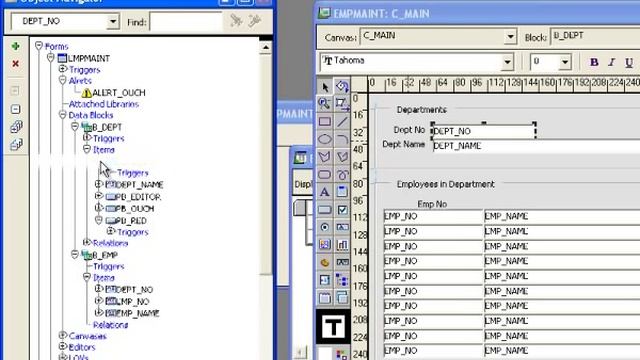Choose the Select arrow tool in the palette
Screen dimensions: 640x360
tap(325, 87)
